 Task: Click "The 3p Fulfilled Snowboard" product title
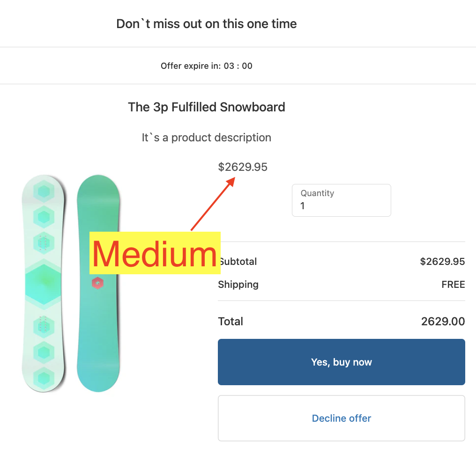pos(206,107)
